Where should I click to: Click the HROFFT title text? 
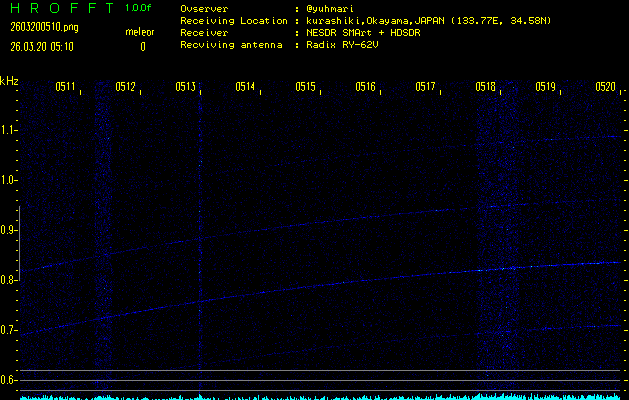click(58, 8)
